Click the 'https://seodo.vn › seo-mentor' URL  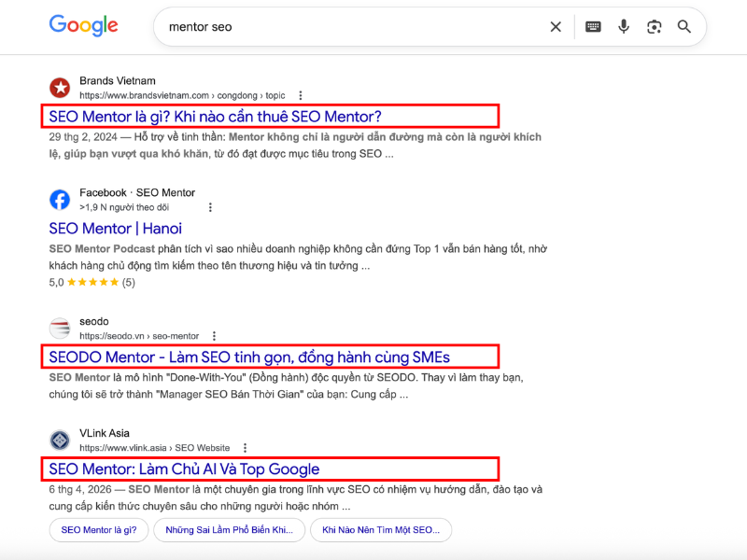(139, 336)
